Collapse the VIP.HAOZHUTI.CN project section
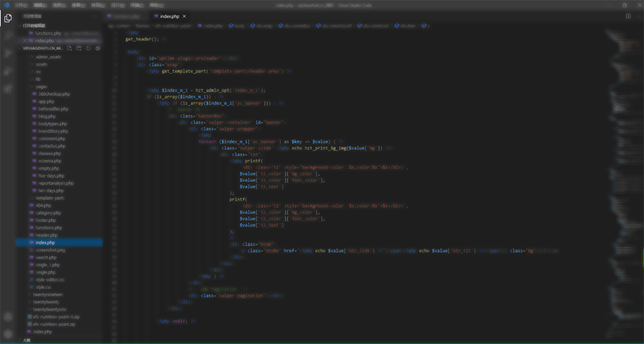Screen dimensions: 644x344 tap(41, 48)
